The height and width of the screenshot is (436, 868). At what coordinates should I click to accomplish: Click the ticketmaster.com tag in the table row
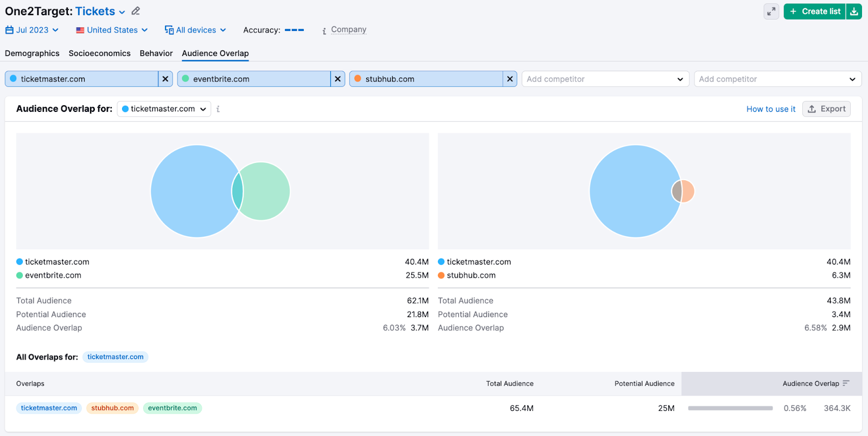[49, 408]
